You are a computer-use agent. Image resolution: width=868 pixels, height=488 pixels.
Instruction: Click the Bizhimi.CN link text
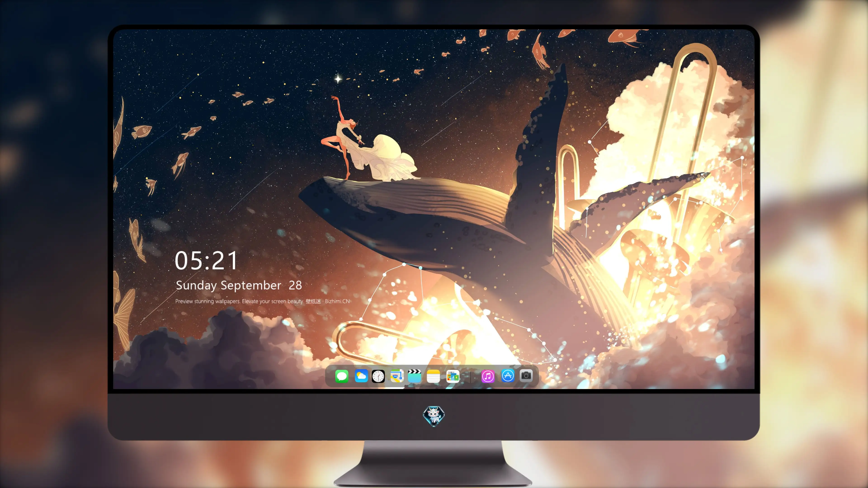pos(337,301)
